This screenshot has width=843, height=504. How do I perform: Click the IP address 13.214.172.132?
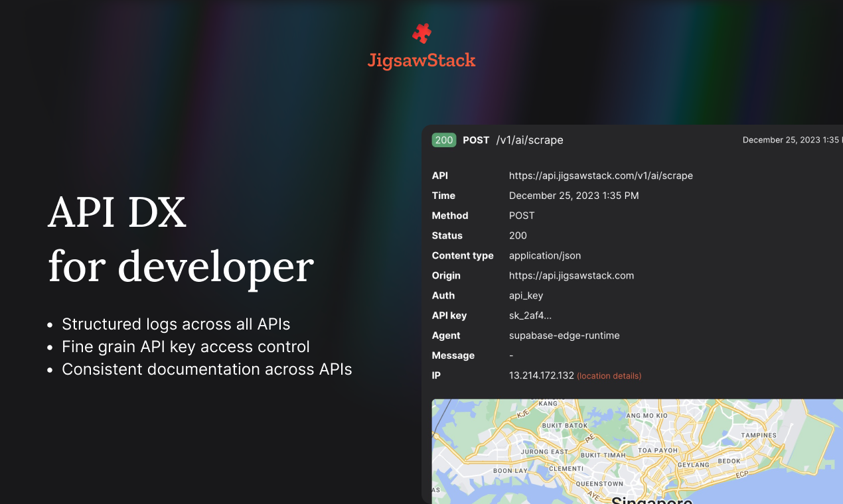pos(542,375)
